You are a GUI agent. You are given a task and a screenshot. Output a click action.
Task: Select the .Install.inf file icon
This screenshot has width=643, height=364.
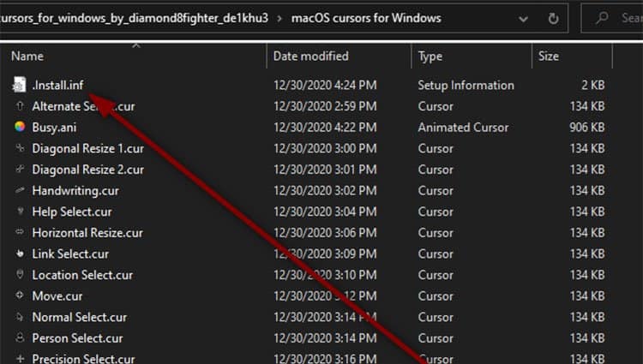[19, 85]
